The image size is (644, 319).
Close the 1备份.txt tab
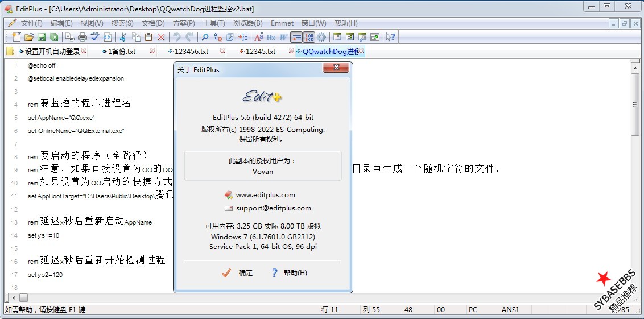153,51
